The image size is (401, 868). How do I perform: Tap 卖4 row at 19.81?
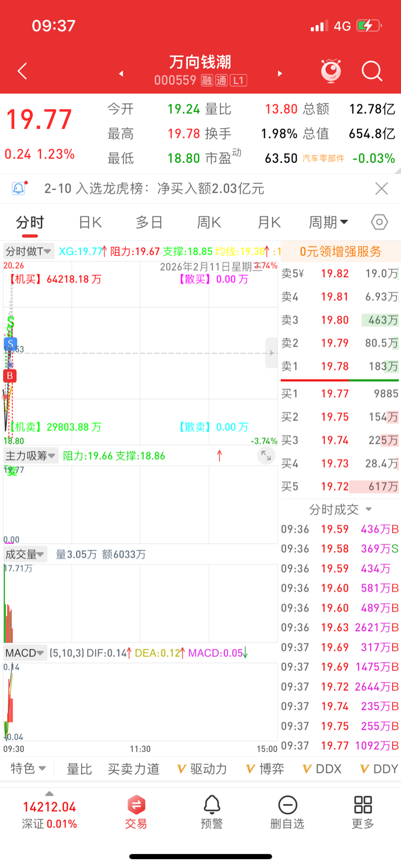[340, 297]
